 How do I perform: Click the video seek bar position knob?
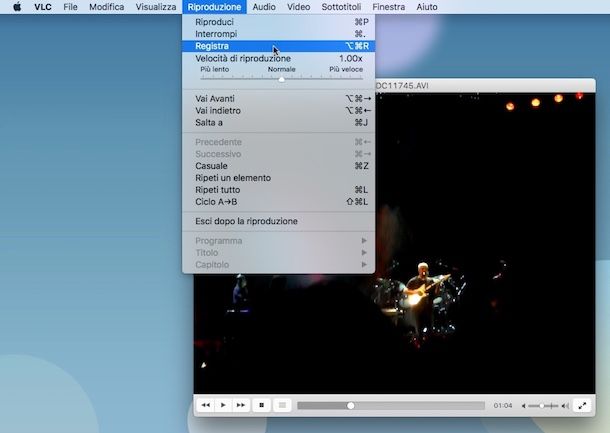[x=351, y=406]
